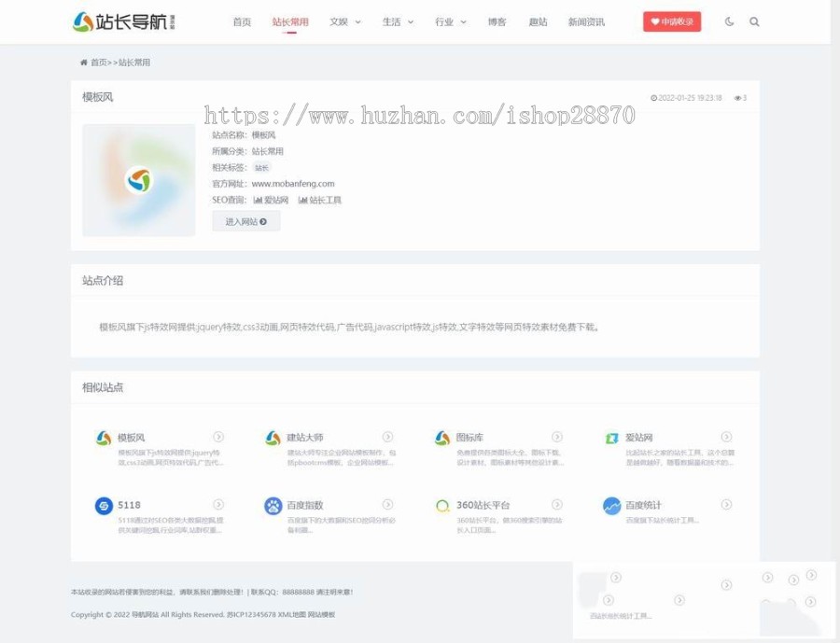
Task: Click the bar-chart icon before 爱站网
Action: pyautogui.click(x=258, y=200)
